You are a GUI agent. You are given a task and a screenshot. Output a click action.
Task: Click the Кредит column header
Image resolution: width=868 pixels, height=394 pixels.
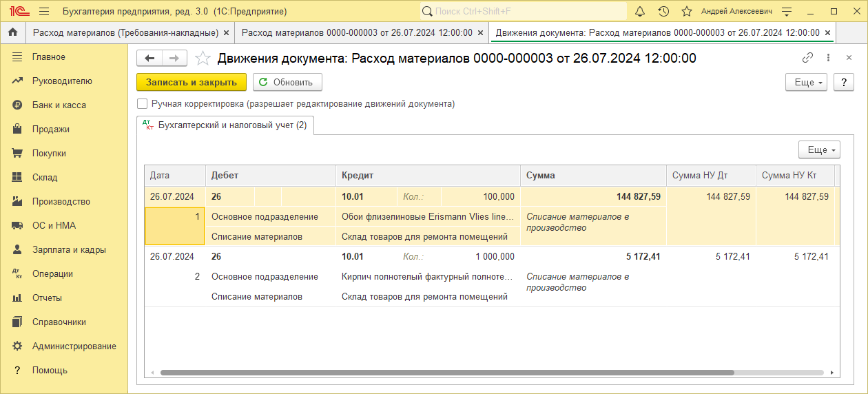tap(428, 176)
